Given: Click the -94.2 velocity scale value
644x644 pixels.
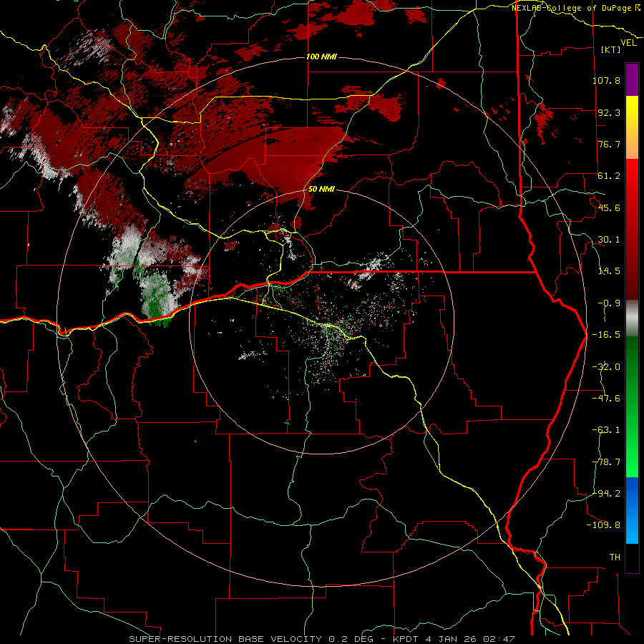Looking at the screenshot, I should pyautogui.click(x=606, y=493).
